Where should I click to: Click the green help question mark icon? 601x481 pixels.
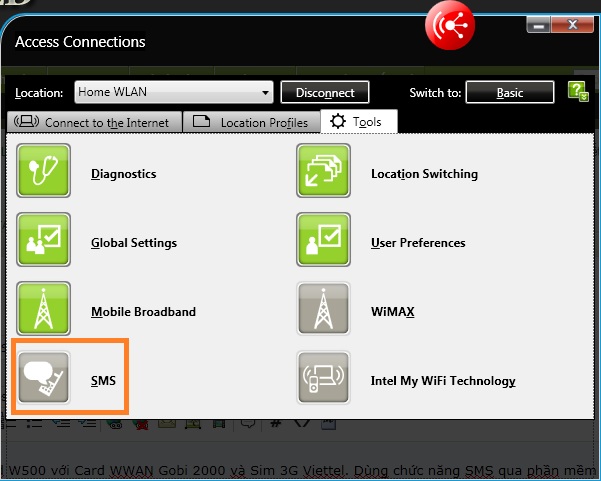click(577, 92)
